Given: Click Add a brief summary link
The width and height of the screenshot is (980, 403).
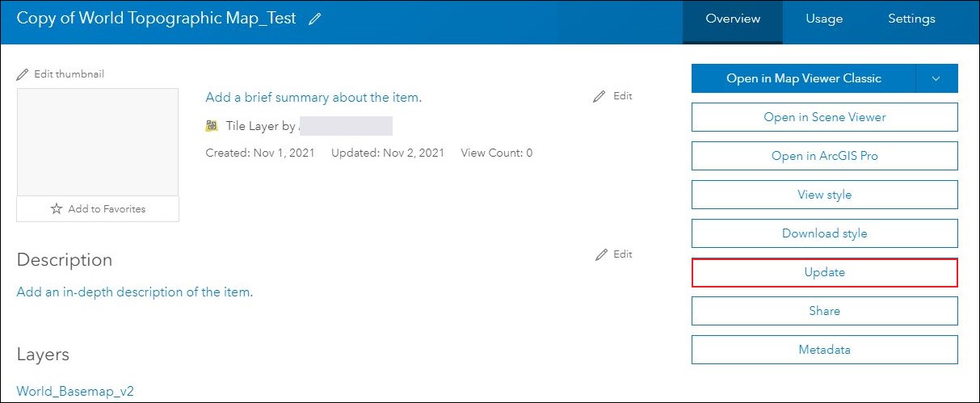Looking at the screenshot, I should point(313,98).
